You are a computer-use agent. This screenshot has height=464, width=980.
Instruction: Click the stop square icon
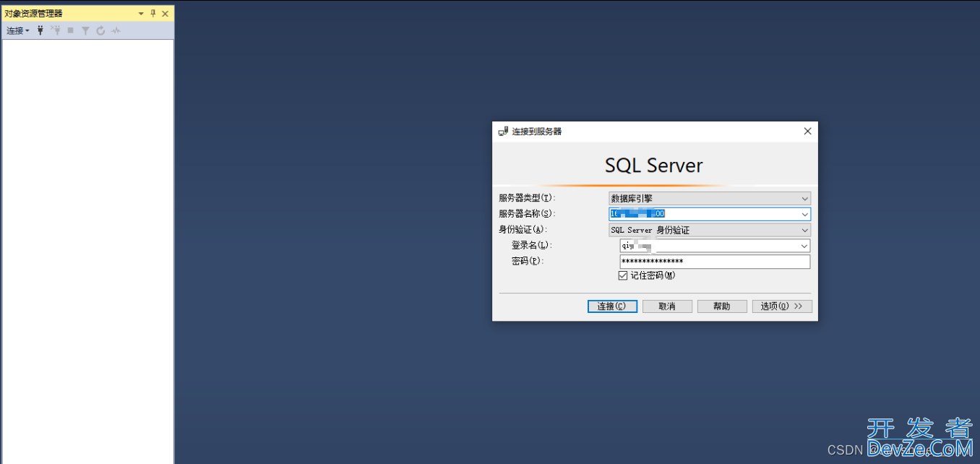click(70, 30)
